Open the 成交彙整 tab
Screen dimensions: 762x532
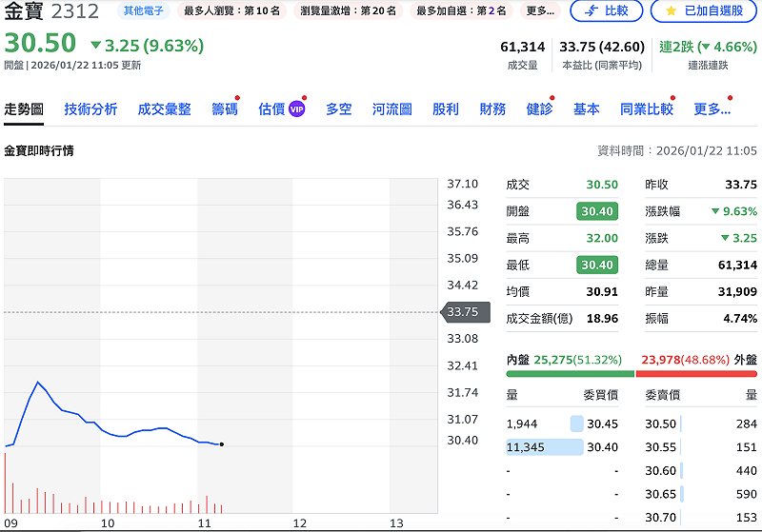pyautogui.click(x=164, y=109)
